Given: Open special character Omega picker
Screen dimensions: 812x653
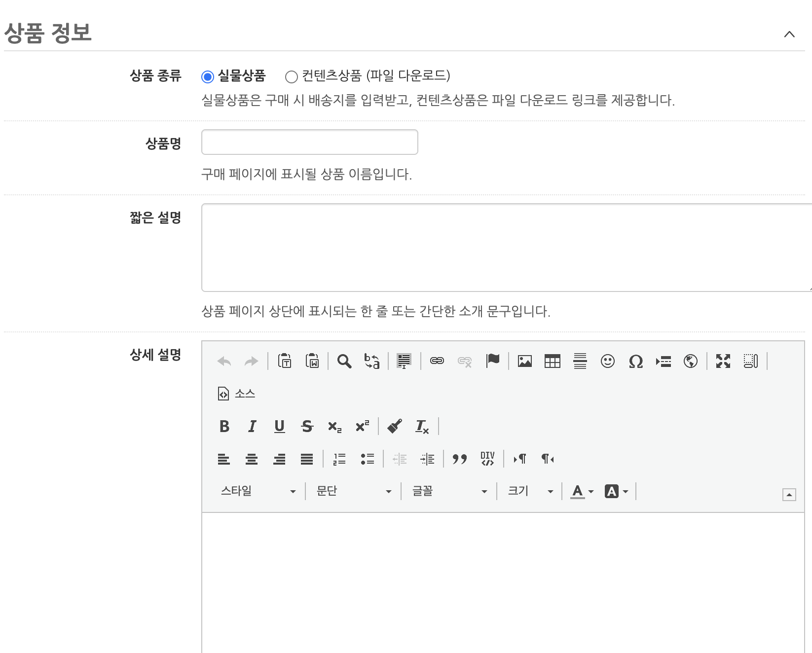Looking at the screenshot, I should click(x=636, y=361).
